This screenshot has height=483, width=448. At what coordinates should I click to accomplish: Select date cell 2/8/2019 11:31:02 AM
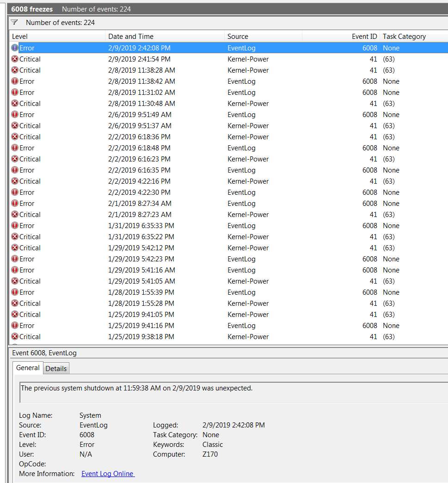141,92
